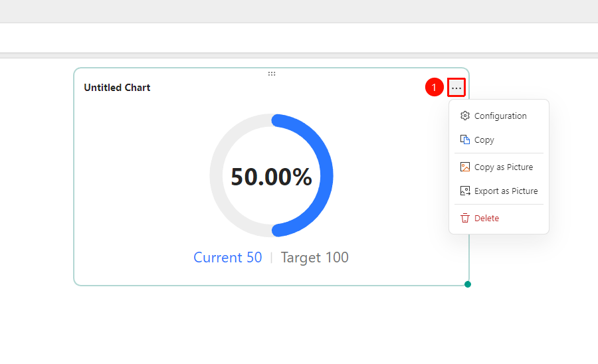Image resolution: width=598 pixels, height=364 pixels.
Task: Select Export as Picture menu entry
Action: pyautogui.click(x=499, y=191)
